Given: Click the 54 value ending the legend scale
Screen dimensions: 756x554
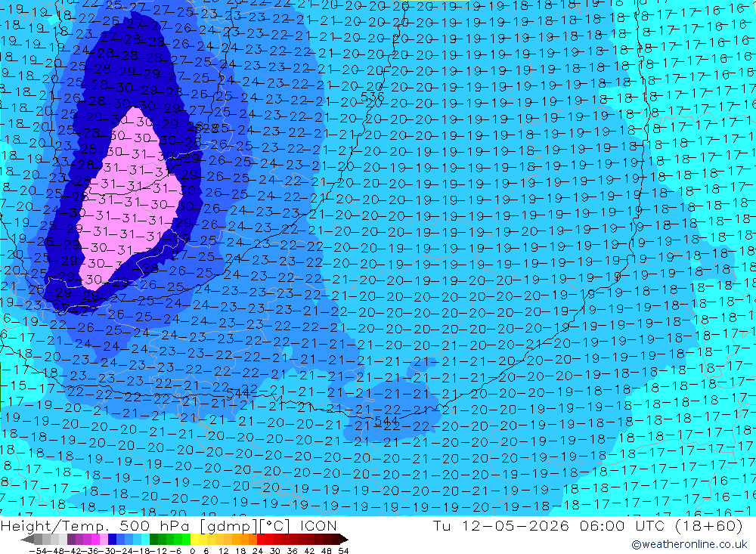Looking at the screenshot, I should pyautogui.click(x=343, y=551).
